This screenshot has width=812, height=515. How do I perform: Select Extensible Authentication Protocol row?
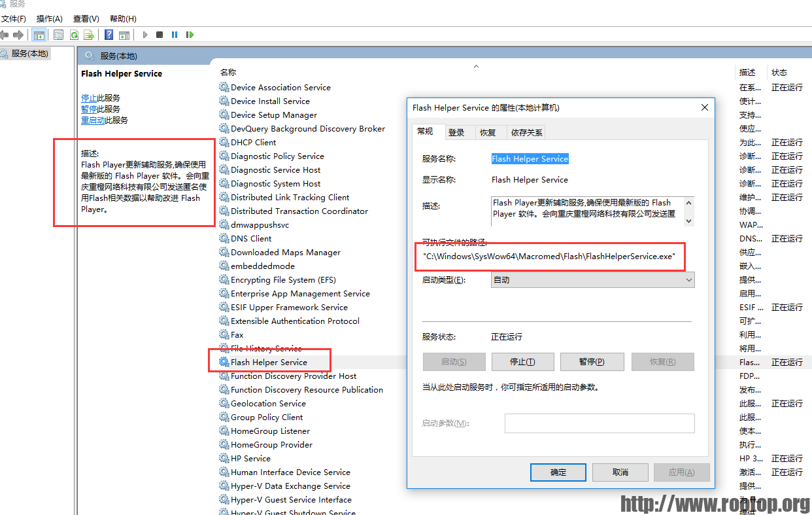click(x=295, y=321)
